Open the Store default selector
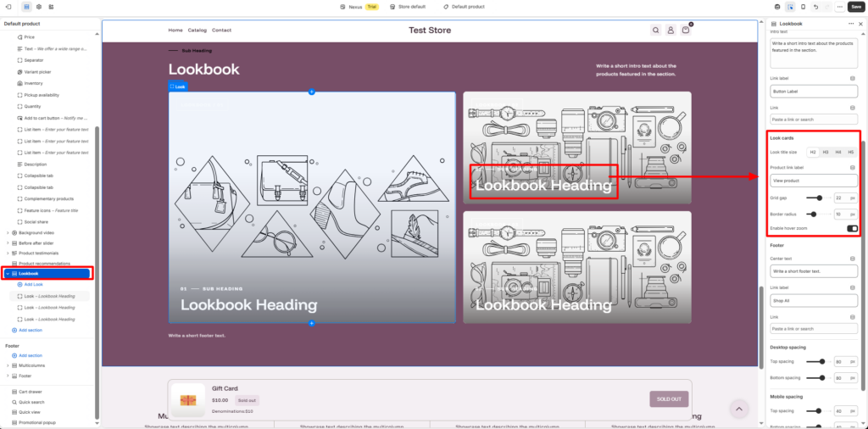868x429 pixels. pyautogui.click(x=408, y=7)
